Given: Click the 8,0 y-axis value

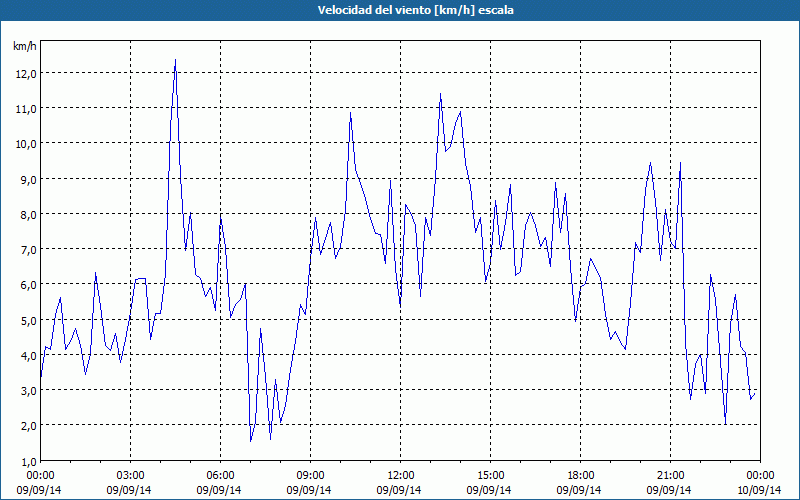Looking at the screenshot, I should click(x=29, y=215).
